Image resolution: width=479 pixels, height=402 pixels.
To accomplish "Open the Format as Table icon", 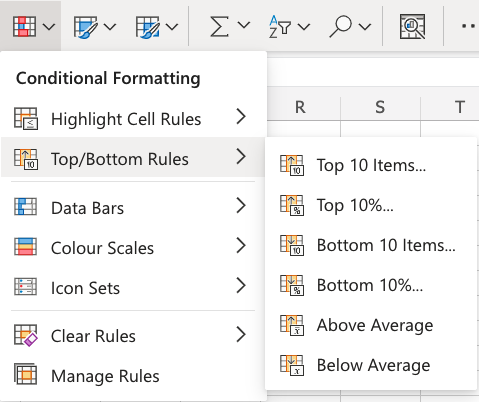I will (x=85, y=26).
